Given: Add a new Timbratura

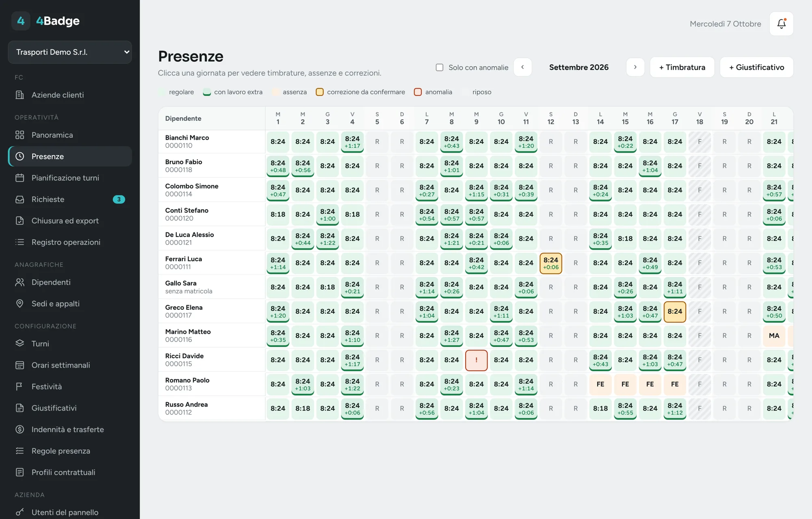Looking at the screenshot, I should click(x=682, y=67).
